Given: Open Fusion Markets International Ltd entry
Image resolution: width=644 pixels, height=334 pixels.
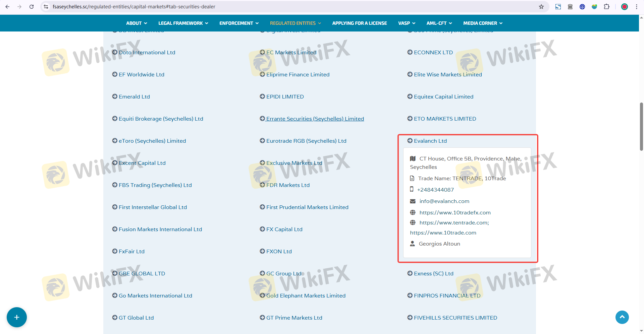Looking at the screenshot, I should tap(160, 229).
